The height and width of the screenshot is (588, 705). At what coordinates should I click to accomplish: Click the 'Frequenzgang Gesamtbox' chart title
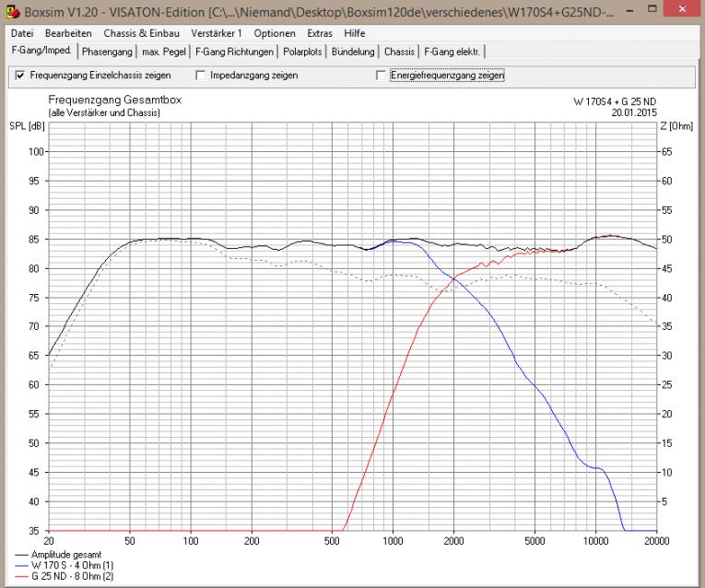tap(114, 100)
